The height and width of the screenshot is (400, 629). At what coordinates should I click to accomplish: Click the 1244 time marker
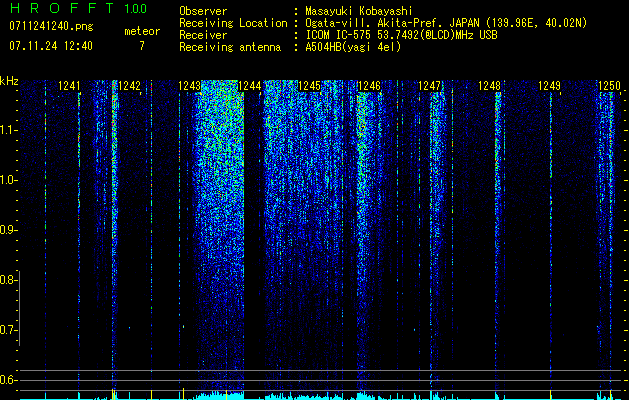(x=250, y=86)
